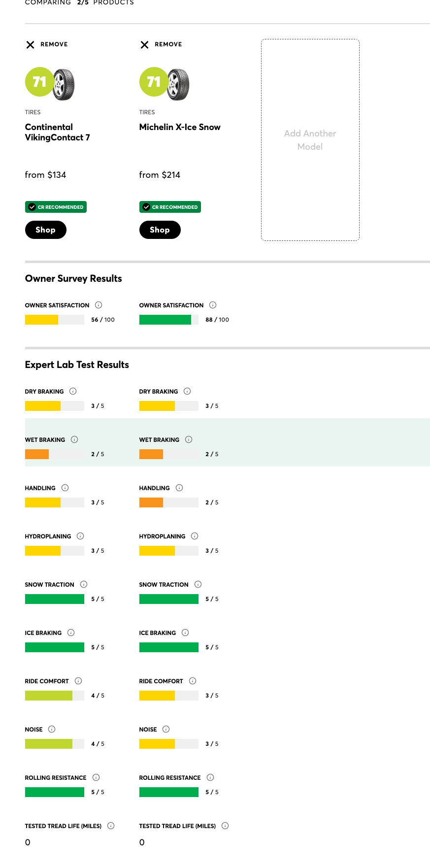Remove Michelin X-Ice Snow from comparison
The height and width of the screenshot is (868, 430).
pos(161,44)
